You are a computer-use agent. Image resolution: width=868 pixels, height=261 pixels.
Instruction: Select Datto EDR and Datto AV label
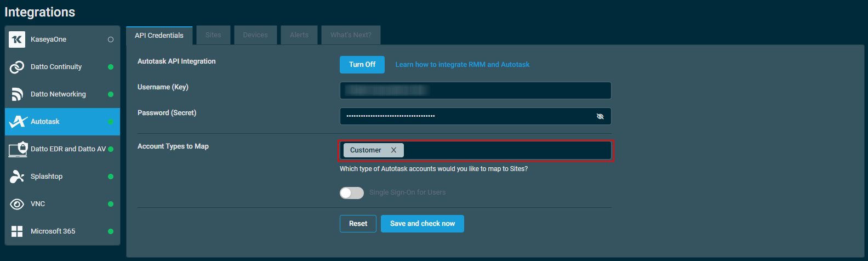[68, 149]
